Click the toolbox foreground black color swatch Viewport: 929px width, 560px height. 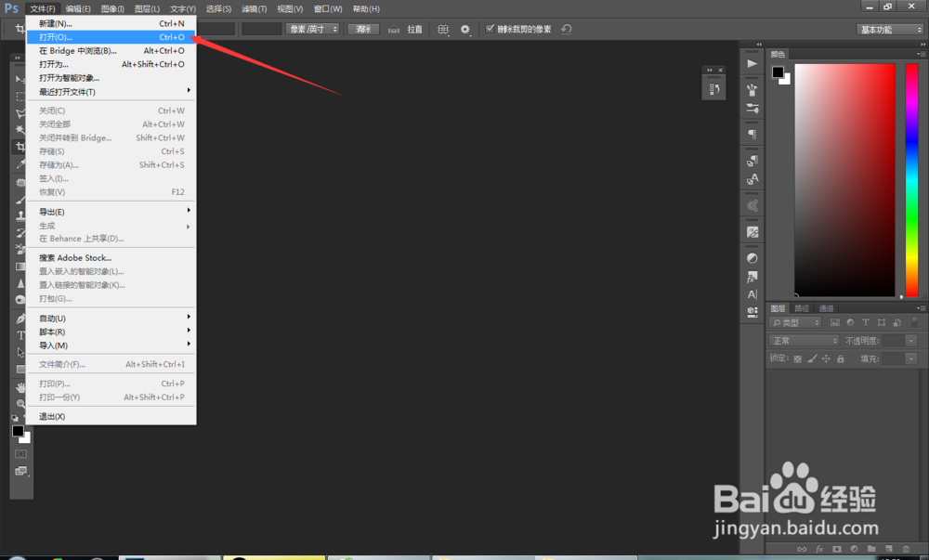point(18,431)
